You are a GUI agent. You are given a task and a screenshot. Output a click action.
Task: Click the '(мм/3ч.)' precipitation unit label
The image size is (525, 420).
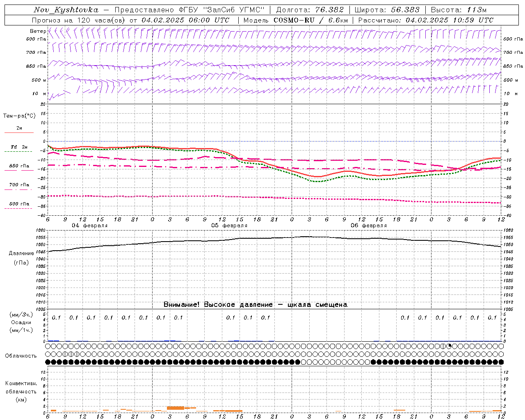[21, 315]
